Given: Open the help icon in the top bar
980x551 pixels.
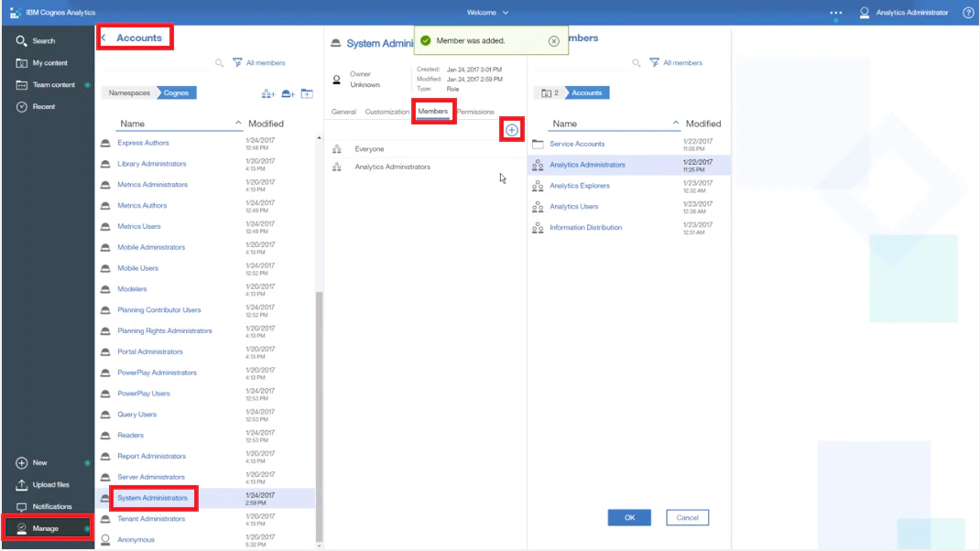Looking at the screenshot, I should coord(968,13).
